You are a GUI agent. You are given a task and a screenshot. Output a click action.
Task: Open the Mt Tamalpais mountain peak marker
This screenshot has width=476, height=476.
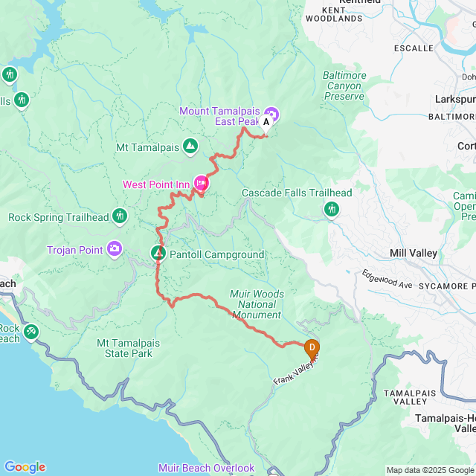click(x=190, y=147)
